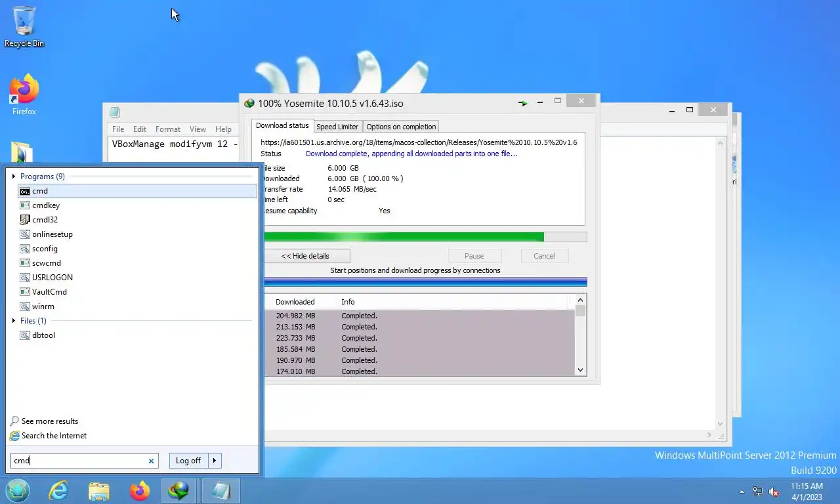The image size is (840, 504).
Task: Click the connections list scrollbar up arrow
Action: coord(580,299)
